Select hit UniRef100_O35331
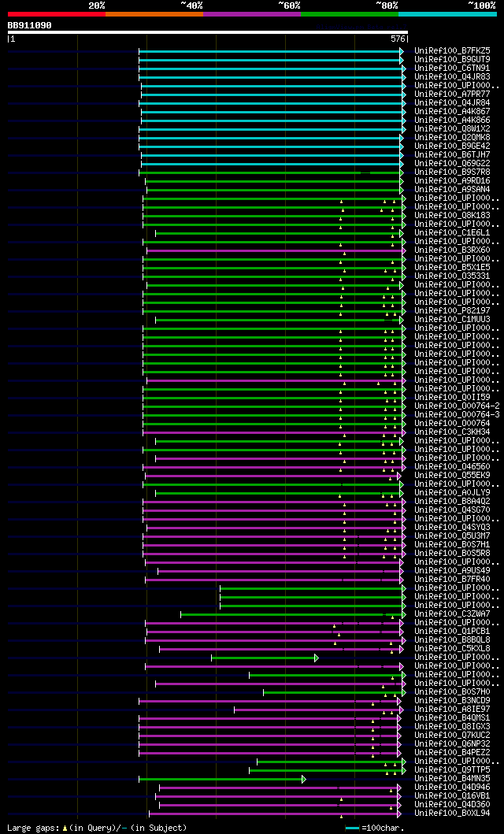Screen dimensions: 504x834 (x=453, y=276)
